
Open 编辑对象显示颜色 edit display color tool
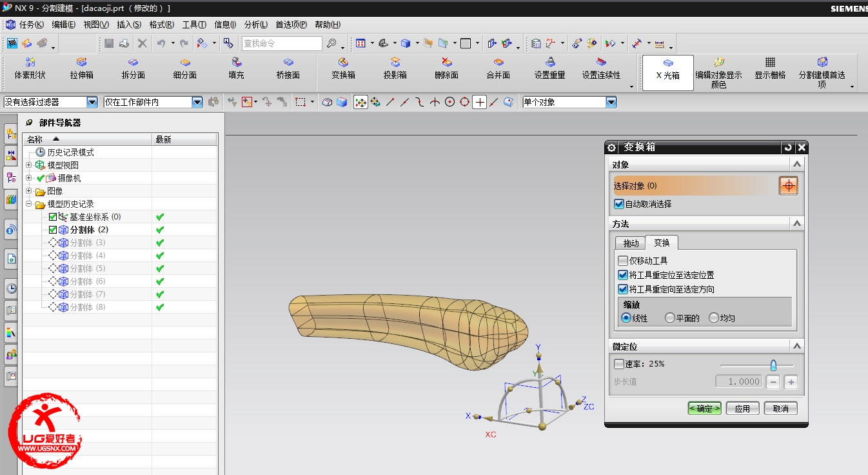click(719, 72)
